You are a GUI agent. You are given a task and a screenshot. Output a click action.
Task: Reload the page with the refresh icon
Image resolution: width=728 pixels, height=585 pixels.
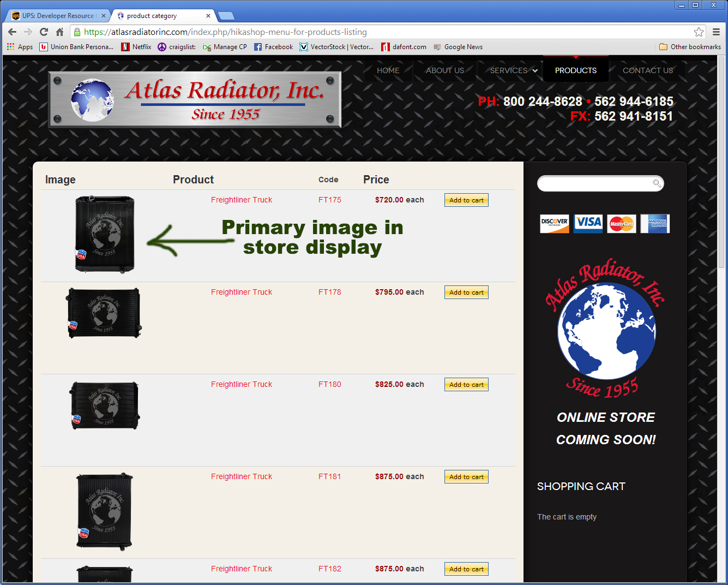pos(44,32)
